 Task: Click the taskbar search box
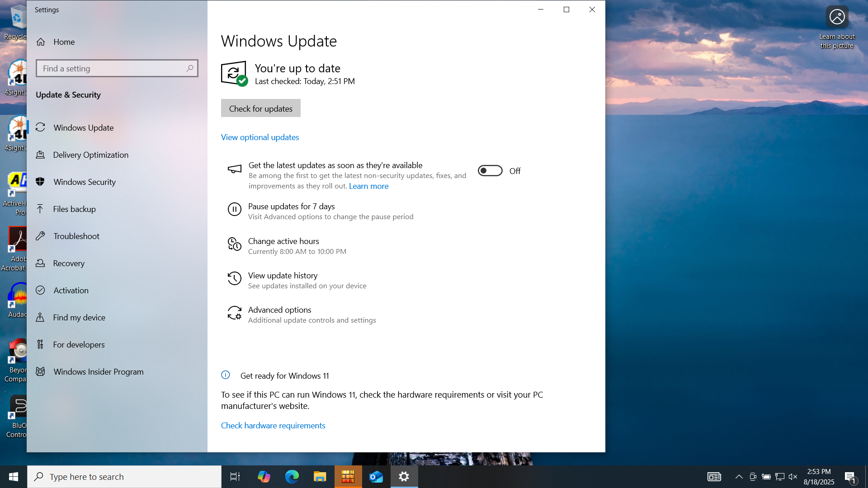[124, 477]
